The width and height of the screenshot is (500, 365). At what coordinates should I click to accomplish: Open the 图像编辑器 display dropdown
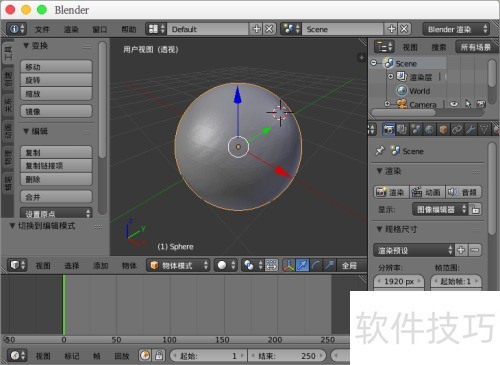tap(440, 209)
